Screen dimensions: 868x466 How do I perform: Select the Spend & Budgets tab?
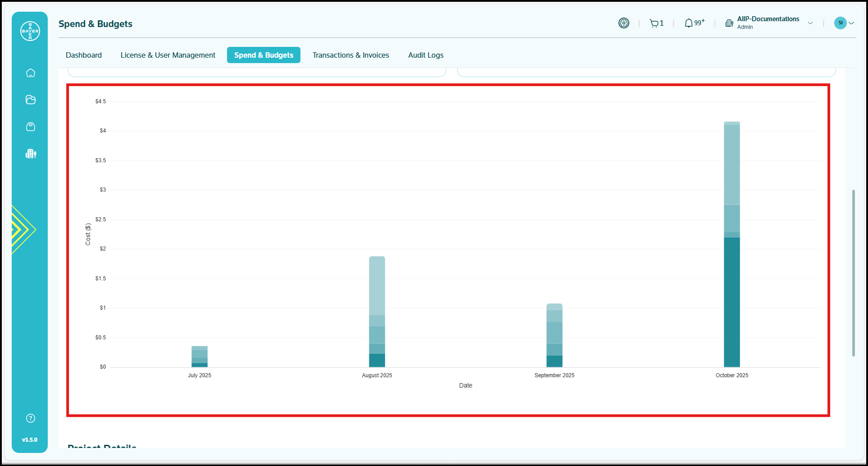[264, 55]
